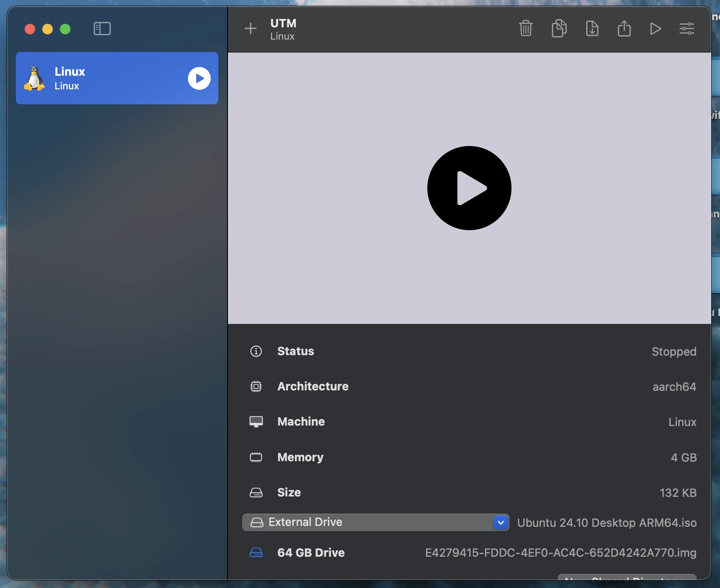Click the 'aarch64' architecture value
Screen dimensions: 720x588
674,387
